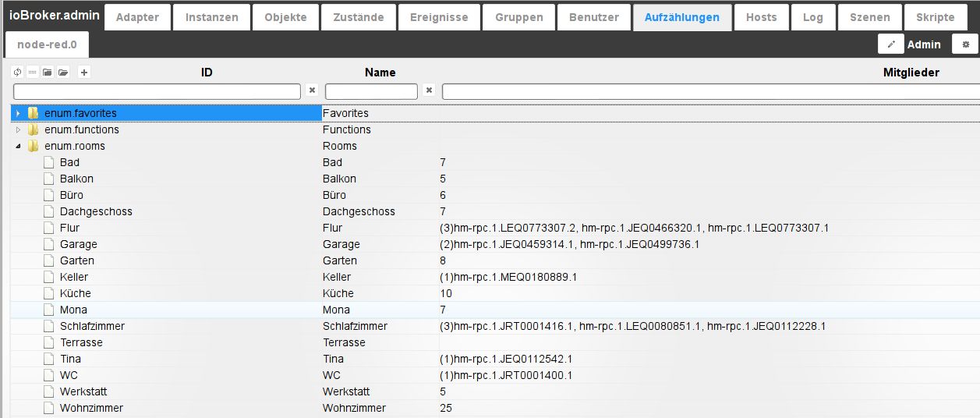The image size is (980, 418).
Task: Click the dotted list view toolbar icon
Action: pos(32,73)
